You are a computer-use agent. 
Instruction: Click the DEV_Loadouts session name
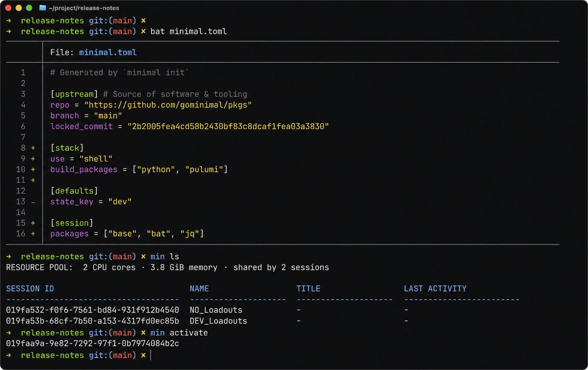218,321
